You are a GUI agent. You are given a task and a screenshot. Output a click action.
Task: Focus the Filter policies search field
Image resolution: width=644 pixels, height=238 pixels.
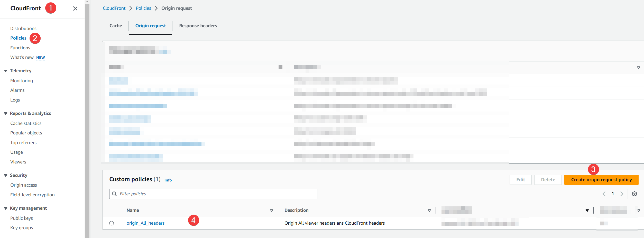[x=213, y=194]
